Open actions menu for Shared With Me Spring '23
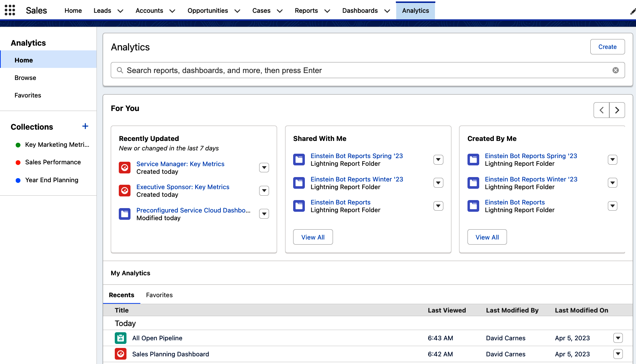The width and height of the screenshot is (636, 364). coord(438,160)
